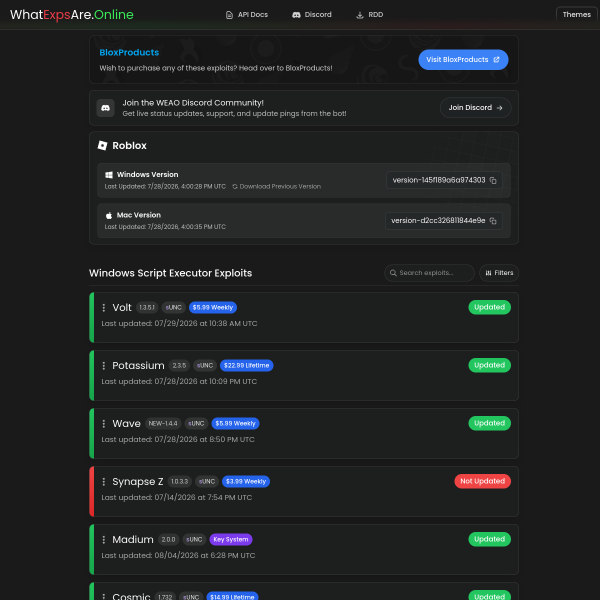600x600 pixels.
Task: Click Volt version 1.3.5.1 badge
Action: 147,308
